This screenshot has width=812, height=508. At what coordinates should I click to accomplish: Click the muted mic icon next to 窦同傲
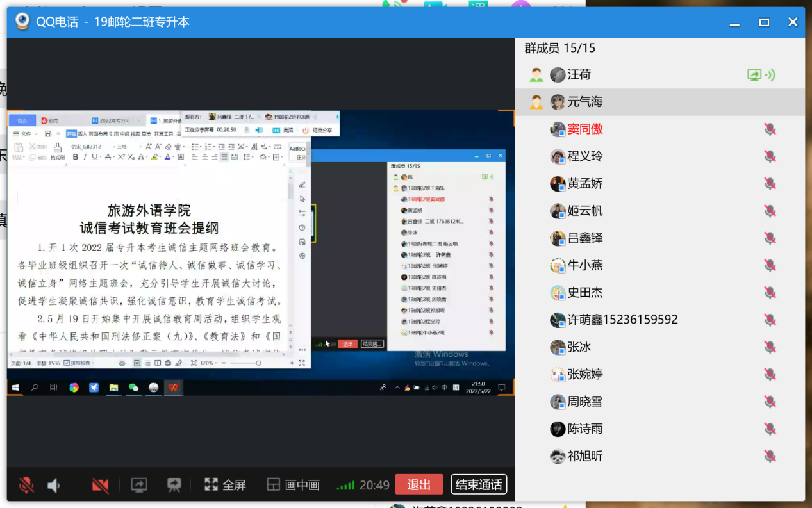tap(770, 129)
